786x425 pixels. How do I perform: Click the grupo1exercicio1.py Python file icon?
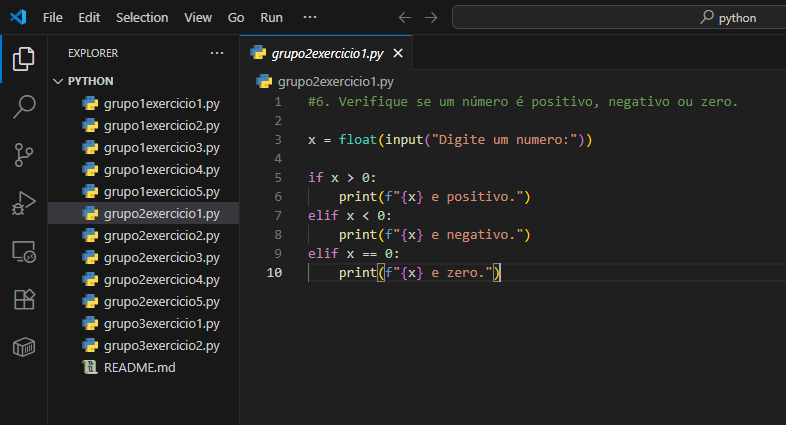click(x=90, y=103)
